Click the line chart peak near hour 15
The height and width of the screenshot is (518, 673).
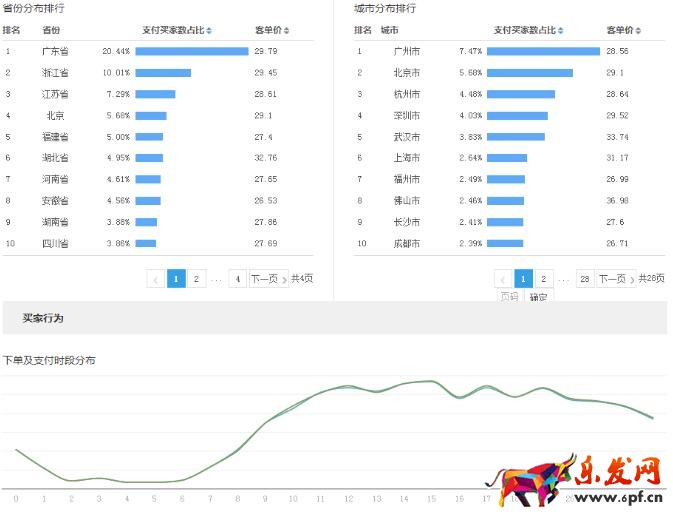point(431,382)
